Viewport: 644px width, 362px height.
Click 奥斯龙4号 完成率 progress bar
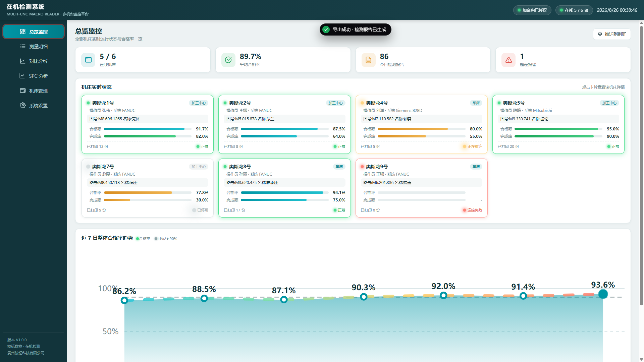click(421, 136)
